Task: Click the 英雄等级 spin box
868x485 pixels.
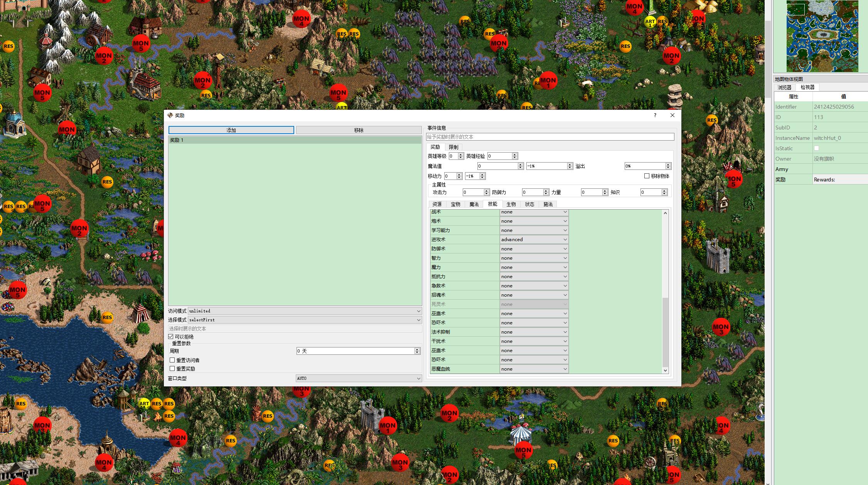Action: point(456,156)
